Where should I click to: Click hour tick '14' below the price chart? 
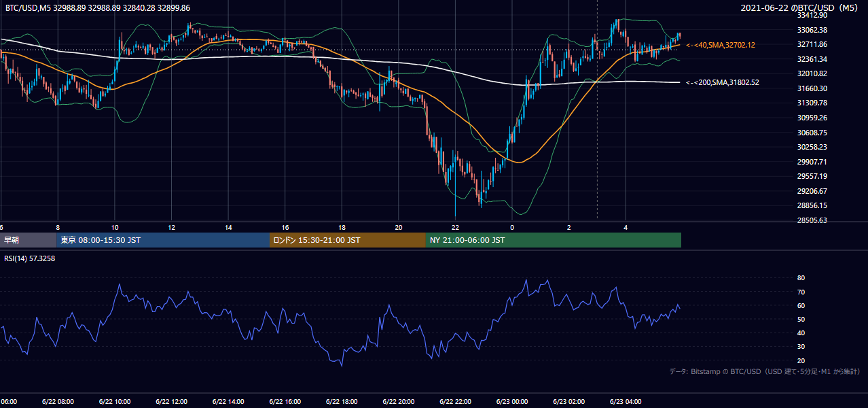[229, 227]
